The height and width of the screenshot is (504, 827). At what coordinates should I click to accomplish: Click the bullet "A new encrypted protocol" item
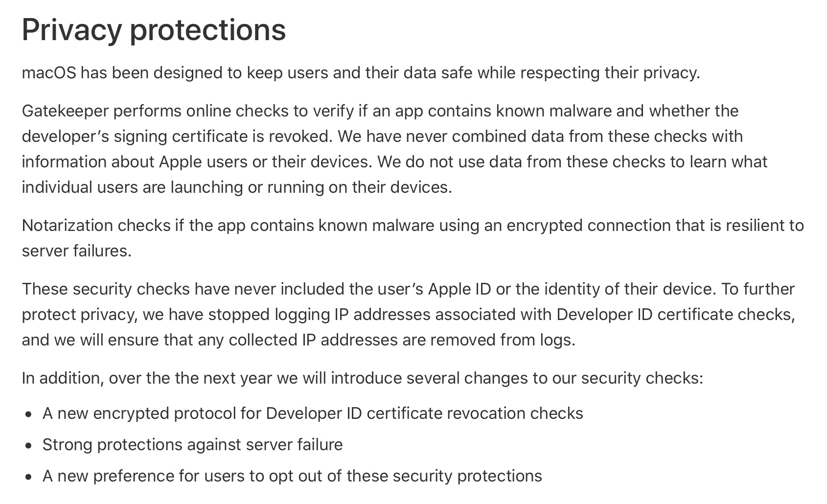(x=313, y=413)
